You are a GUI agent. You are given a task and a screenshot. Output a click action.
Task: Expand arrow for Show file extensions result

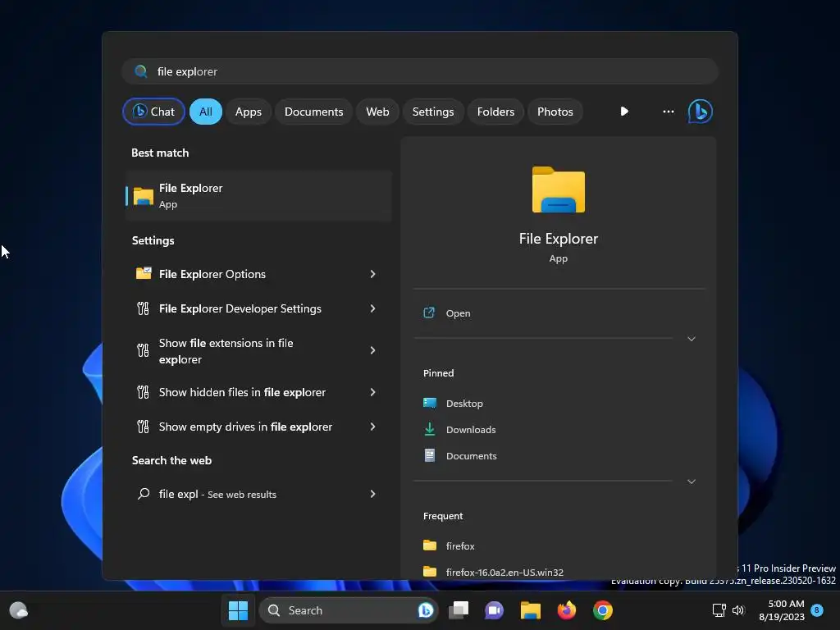click(372, 350)
